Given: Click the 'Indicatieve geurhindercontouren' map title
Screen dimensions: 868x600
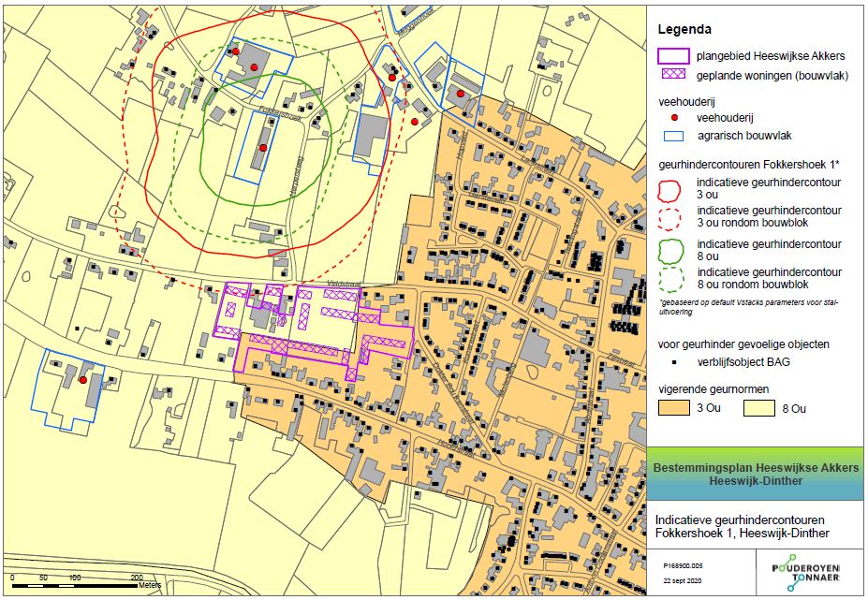Looking at the screenshot, I should [742, 526].
